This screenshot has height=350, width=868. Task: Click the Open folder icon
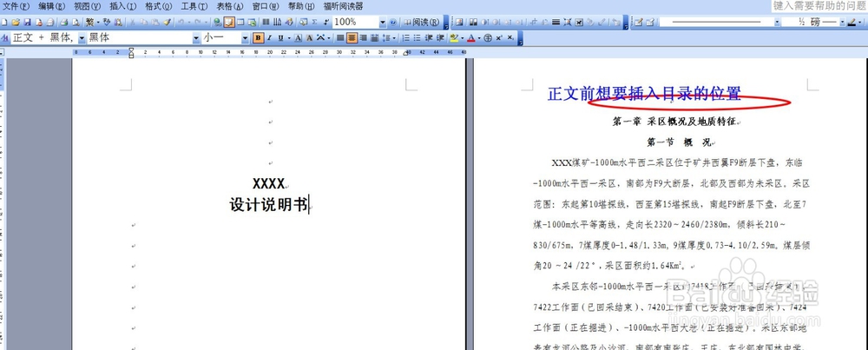click(16, 23)
